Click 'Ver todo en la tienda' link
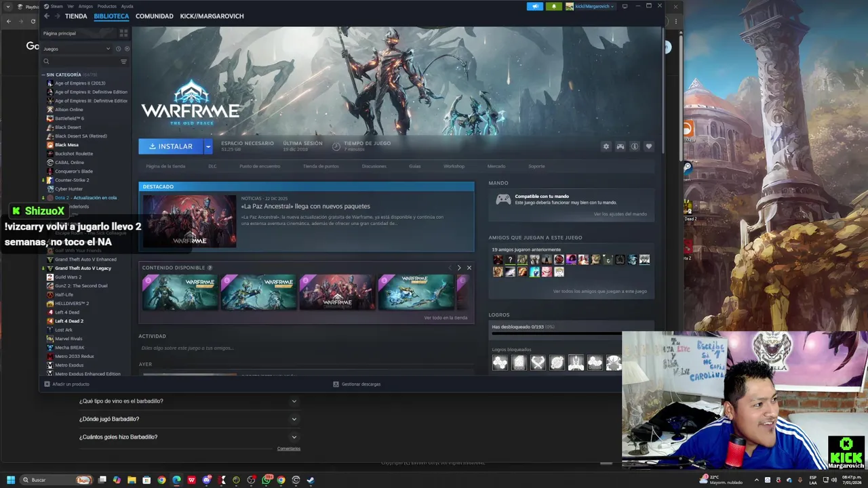 (446, 318)
